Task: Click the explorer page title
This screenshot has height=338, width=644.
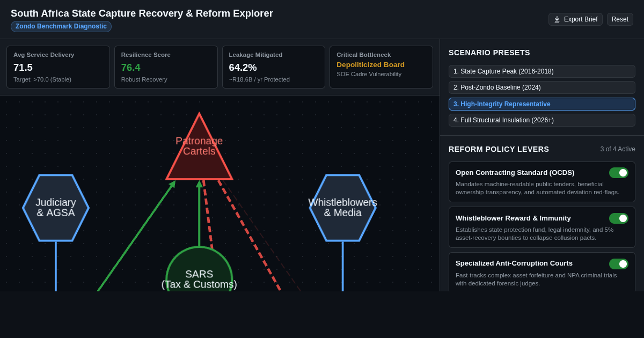Action: 142,13
